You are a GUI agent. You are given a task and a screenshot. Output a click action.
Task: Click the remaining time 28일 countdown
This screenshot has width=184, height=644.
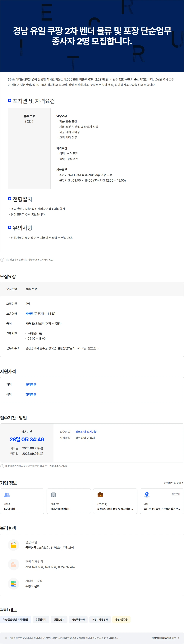pos(27,439)
